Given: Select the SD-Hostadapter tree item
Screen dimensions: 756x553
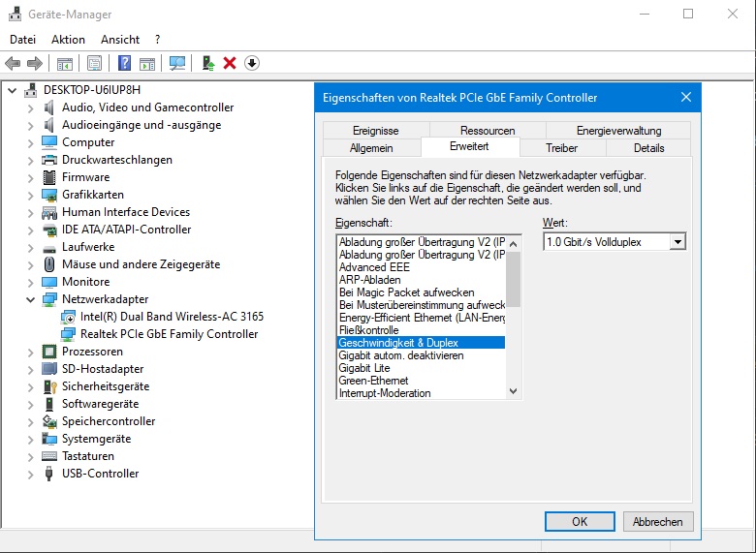Looking at the screenshot, I should click(103, 369).
